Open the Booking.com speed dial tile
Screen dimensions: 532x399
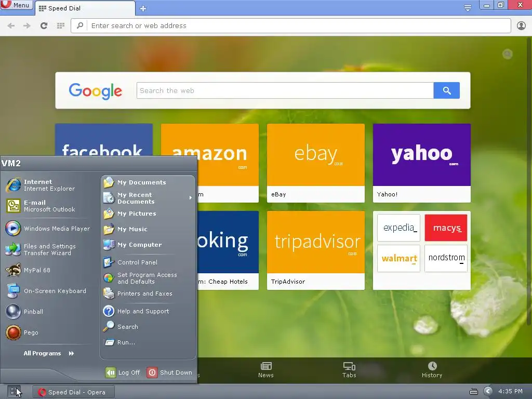coord(228,250)
